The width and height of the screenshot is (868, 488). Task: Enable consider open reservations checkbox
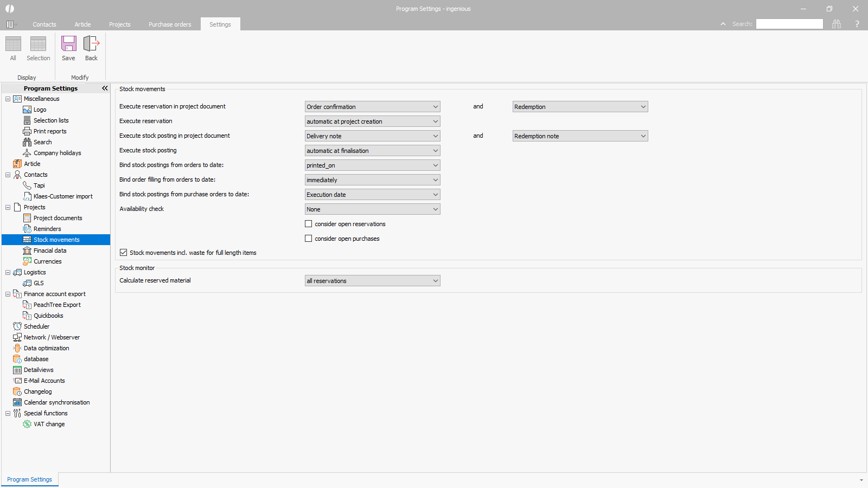309,224
